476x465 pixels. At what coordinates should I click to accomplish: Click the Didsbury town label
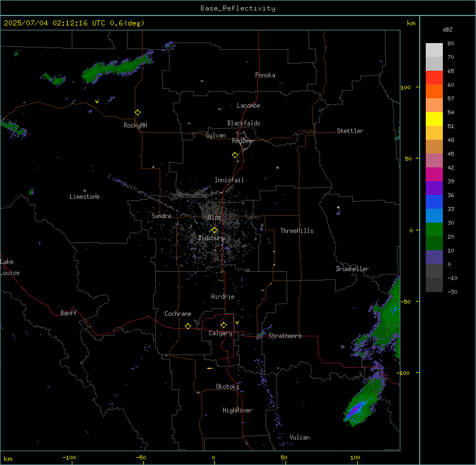click(211, 238)
